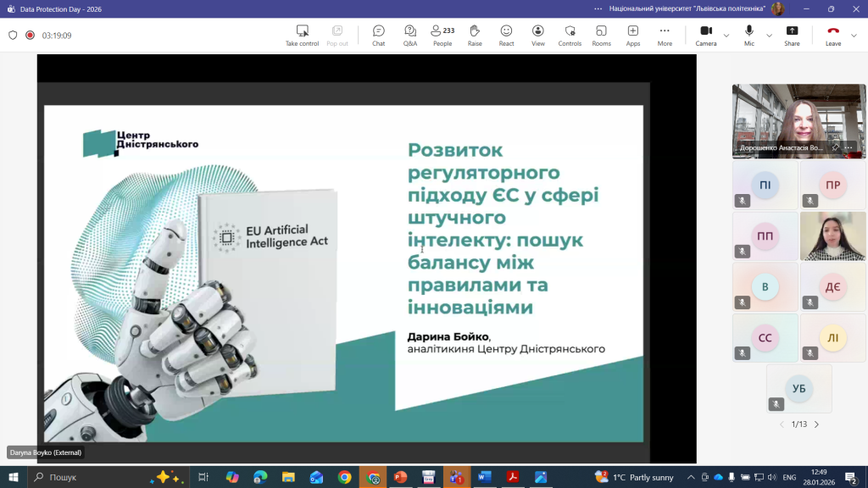Click the Share screen icon

click(x=792, y=35)
